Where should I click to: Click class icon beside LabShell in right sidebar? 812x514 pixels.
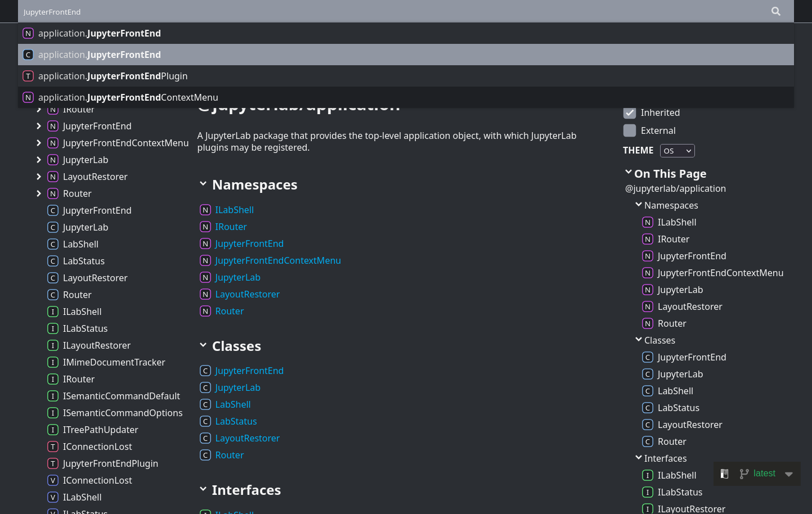pyautogui.click(x=648, y=391)
